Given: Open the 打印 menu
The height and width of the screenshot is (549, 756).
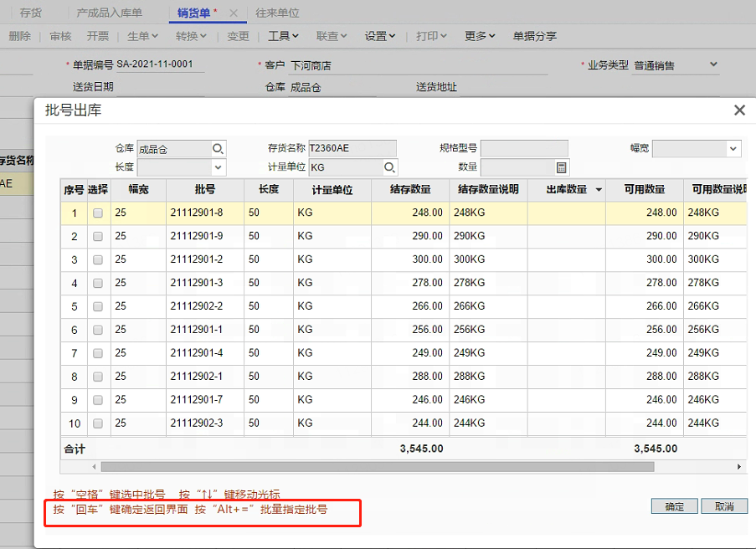Looking at the screenshot, I should click(431, 36).
